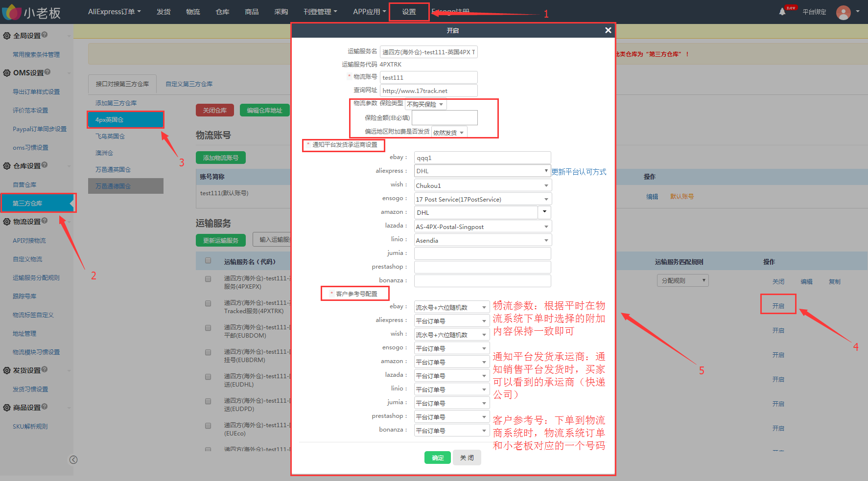Click help icon next to 发货设置
The height and width of the screenshot is (481, 868).
tap(45, 369)
